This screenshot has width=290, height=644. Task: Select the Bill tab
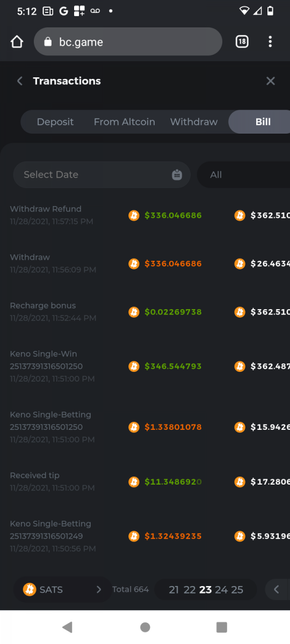click(263, 122)
